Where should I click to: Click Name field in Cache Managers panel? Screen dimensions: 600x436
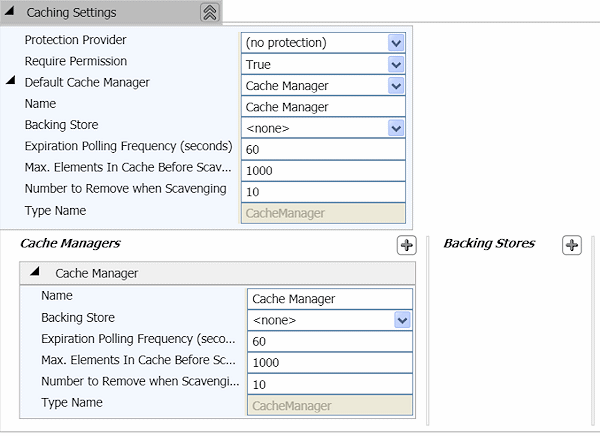329,298
